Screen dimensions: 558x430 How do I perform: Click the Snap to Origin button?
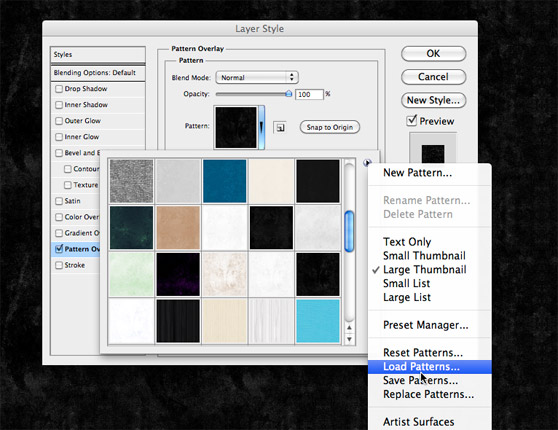click(x=330, y=127)
